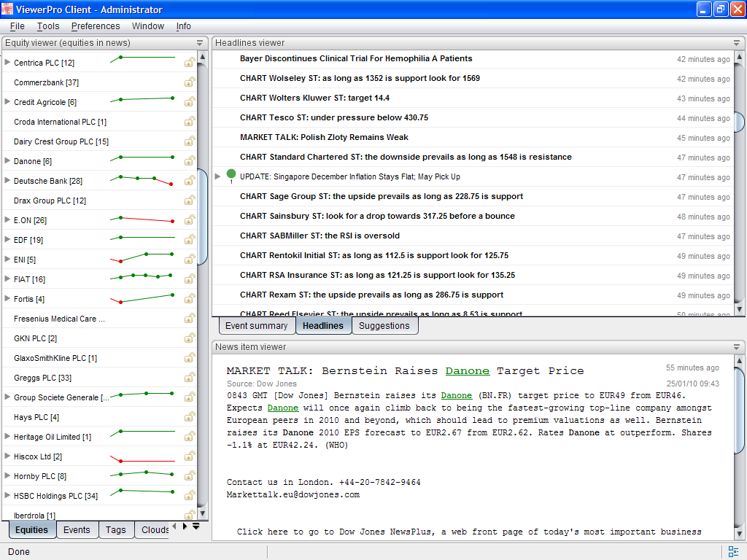Screen dimensions: 747x560
Task: Toggle lock icon for Dairy Crest Group PLC
Action: (x=190, y=141)
